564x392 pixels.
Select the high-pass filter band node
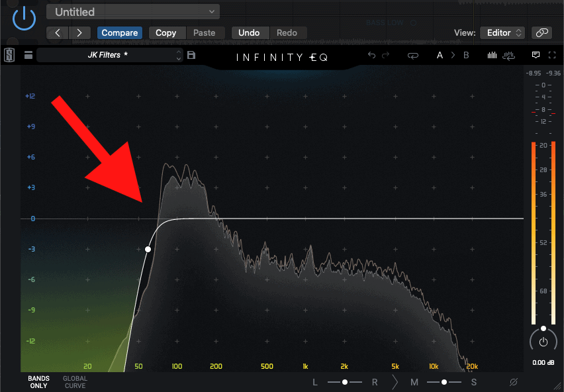148,249
